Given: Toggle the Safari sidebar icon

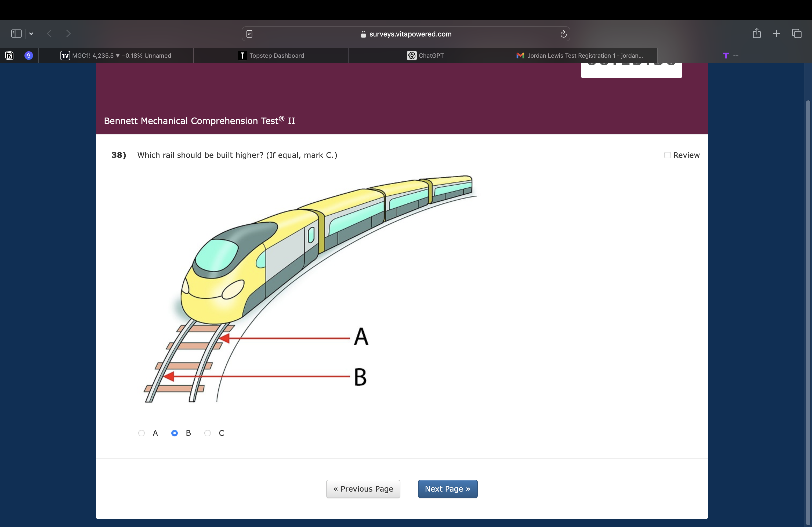Looking at the screenshot, I should pos(16,33).
